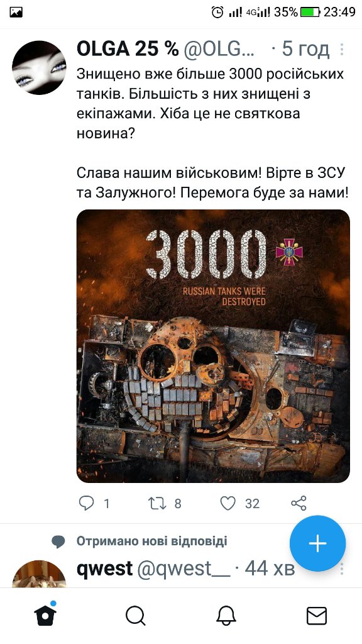Image resolution: width=362 pixels, height=644 pixels.
Task: Open the Home tab icon
Action: click(45, 616)
